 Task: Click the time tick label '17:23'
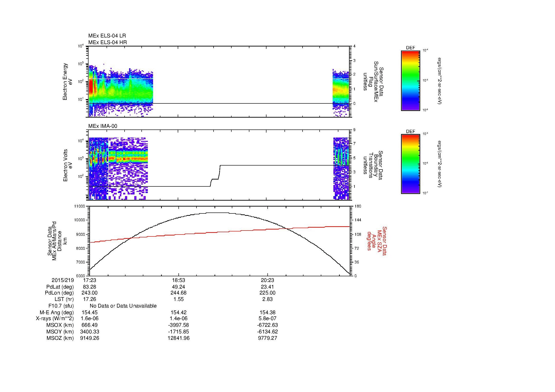click(x=89, y=280)
